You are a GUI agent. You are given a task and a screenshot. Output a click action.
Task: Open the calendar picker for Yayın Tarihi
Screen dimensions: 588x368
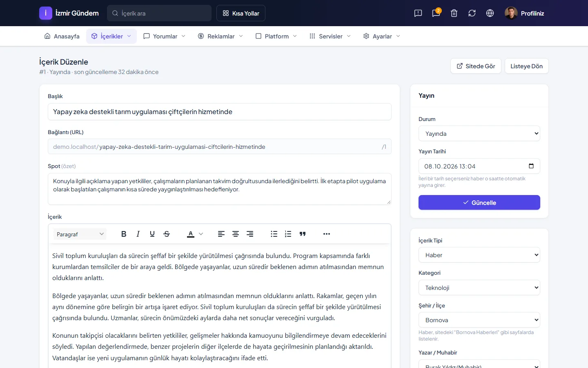pyautogui.click(x=531, y=166)
